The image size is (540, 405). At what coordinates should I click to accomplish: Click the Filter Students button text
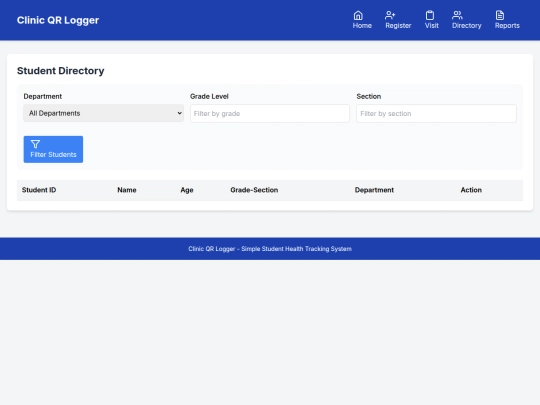pos(53,155)
